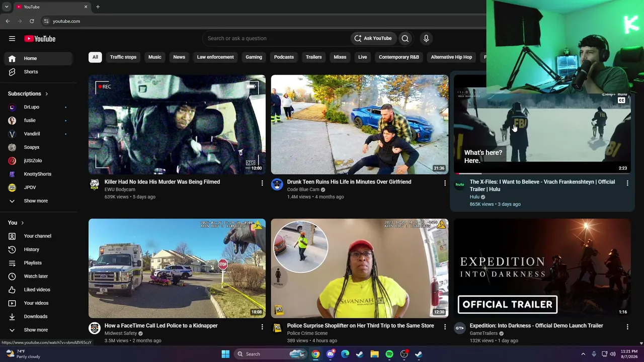The height and width of the screenshot is (362, 644).
Task: Open Downloads in the sidebar
Action: [x=39, y=316]
